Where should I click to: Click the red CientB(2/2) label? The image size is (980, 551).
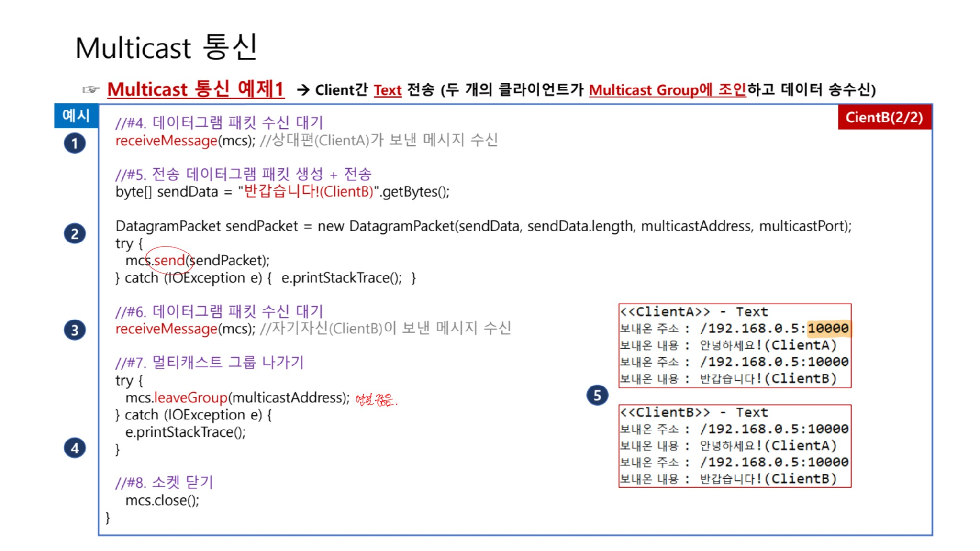[884, 118]
